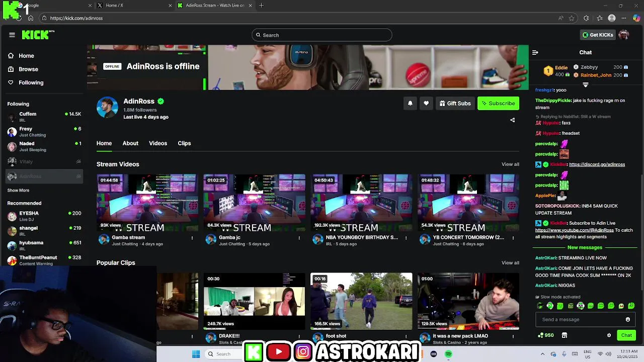Open the three-dot menu for YB CONCERT TOMORROW video

[x=513, y=238]
